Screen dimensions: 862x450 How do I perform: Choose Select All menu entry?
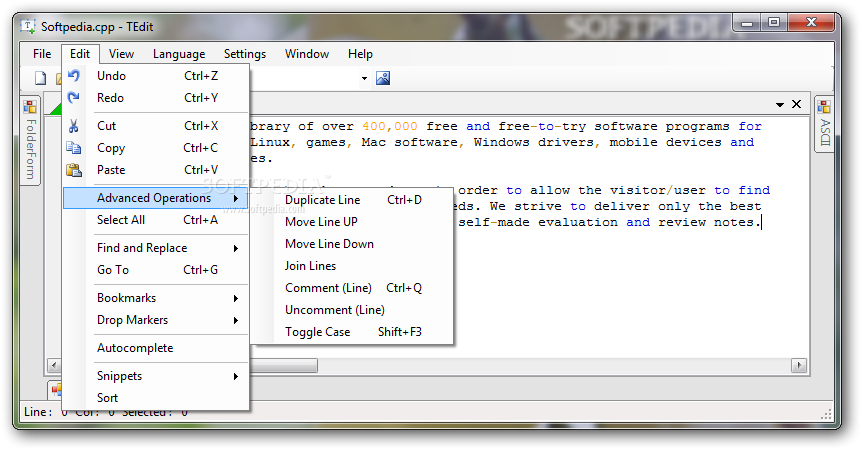156,220
